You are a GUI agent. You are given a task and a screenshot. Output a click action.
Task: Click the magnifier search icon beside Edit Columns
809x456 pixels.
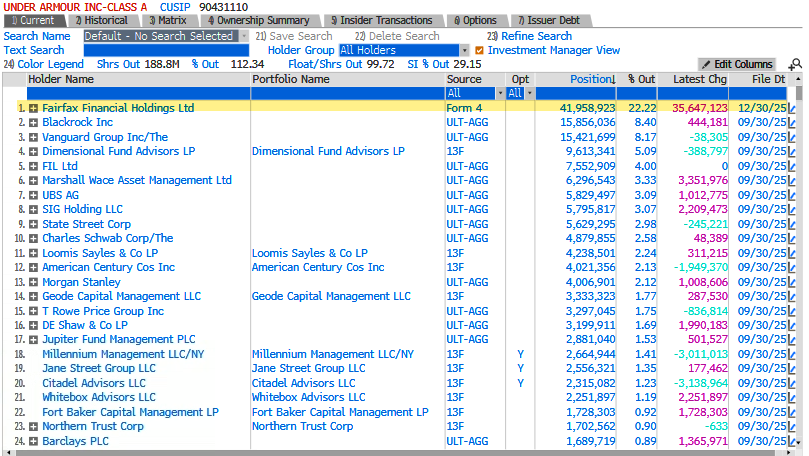click(x=794, y=64)
